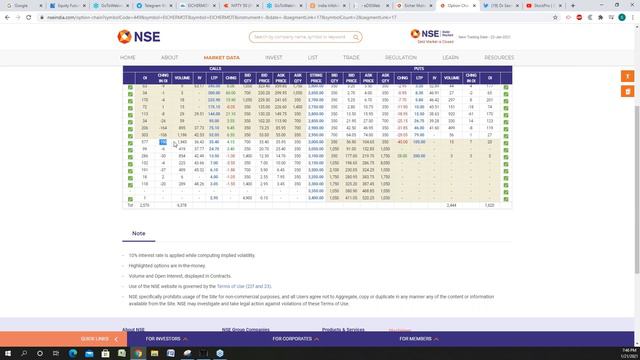
Task: Toggle puts checkbox for strike 3,000.00 row
Action: [506, 143]
